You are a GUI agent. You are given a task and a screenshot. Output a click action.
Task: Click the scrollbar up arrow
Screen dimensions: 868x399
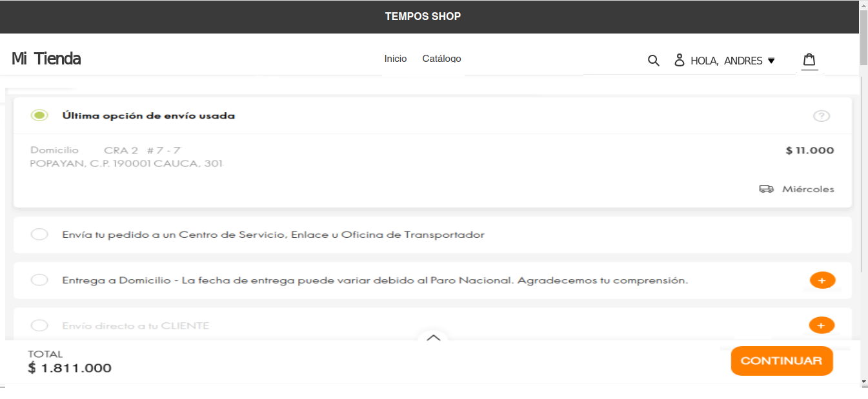pos(863,5)
